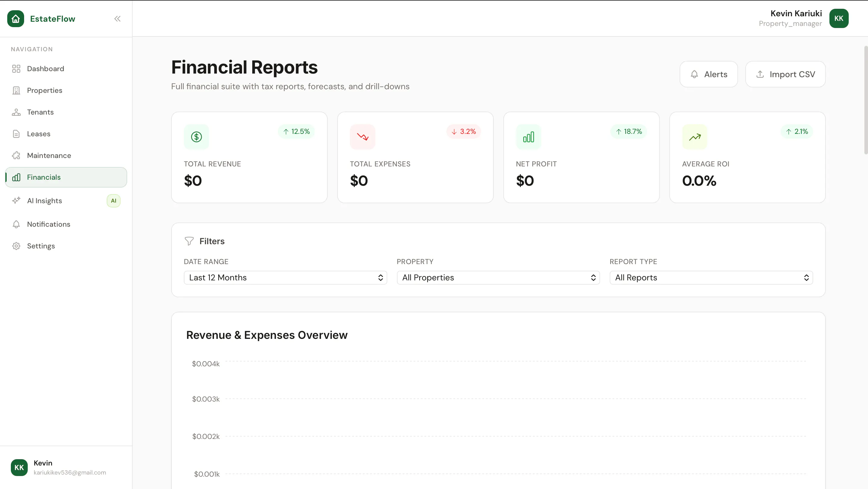Click the Dashboard grid icon
The image size is (868, 489).
(x=16, y=69)
